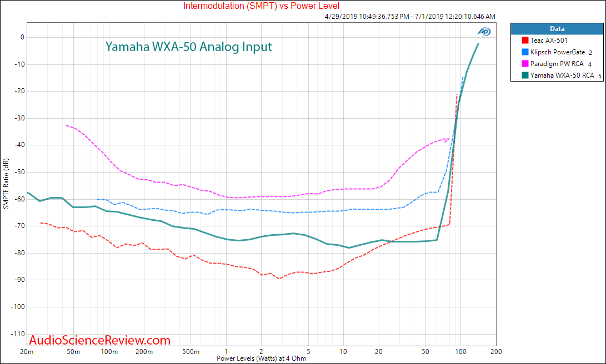Click the 200m x-axis tick label
Viewport: 606px width, 364px height.
tap(144, 352)
